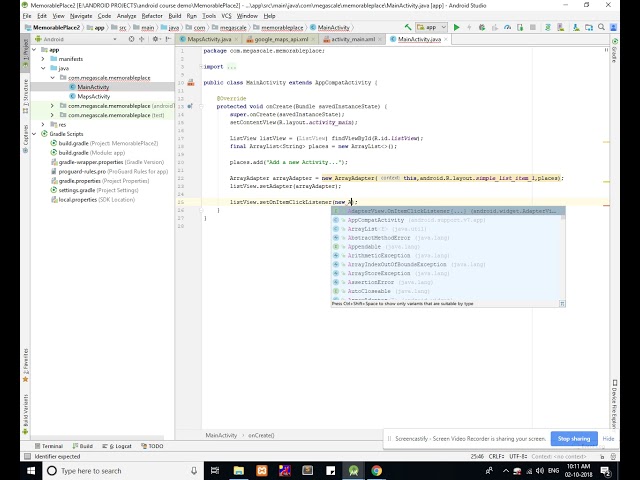Image resolution: width=640 pixels, height=480 pixels.
Task: Click the Debug app bug icon
Action: click(x=482, y=27)
